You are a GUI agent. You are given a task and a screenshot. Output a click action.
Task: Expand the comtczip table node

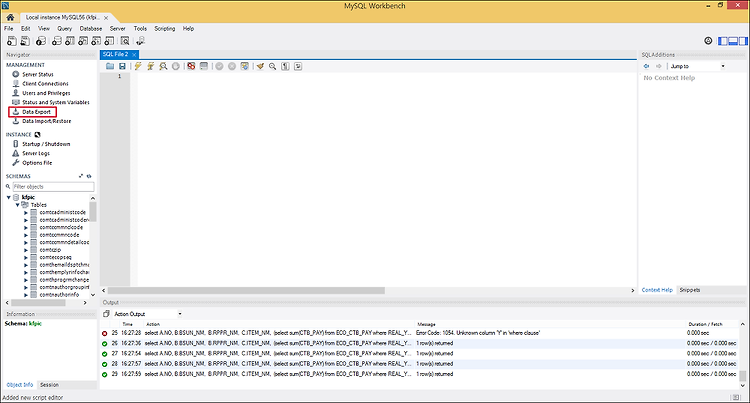tap(26, 250)
